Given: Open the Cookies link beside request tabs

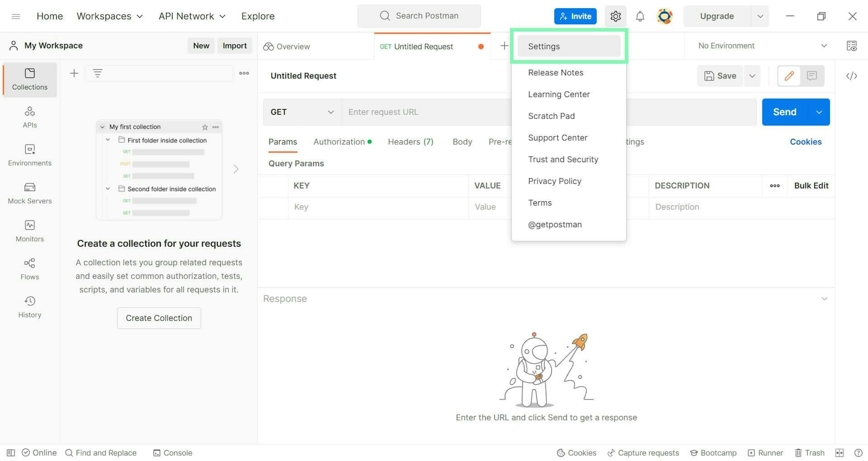Looking at the screenshot, I should pos(806,142).
